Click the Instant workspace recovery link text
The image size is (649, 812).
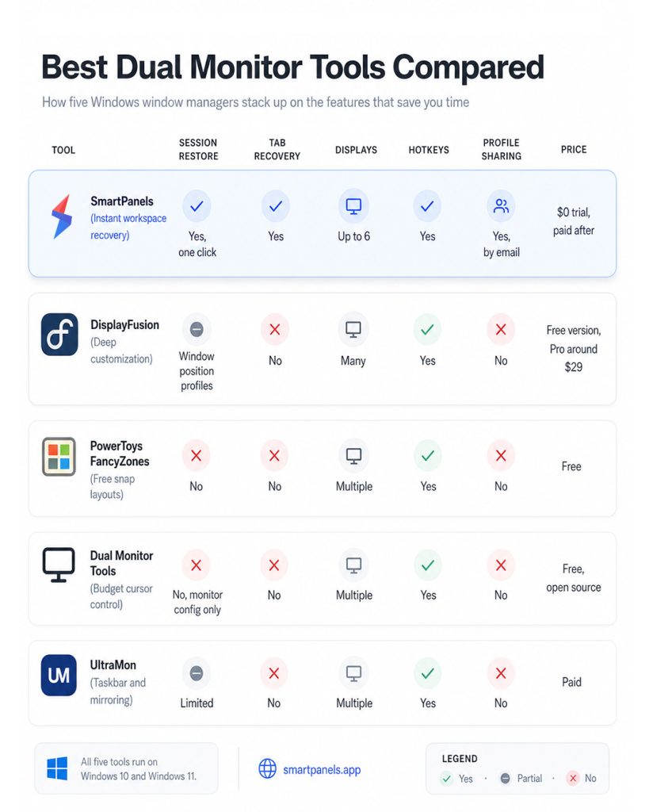point(128,226)
